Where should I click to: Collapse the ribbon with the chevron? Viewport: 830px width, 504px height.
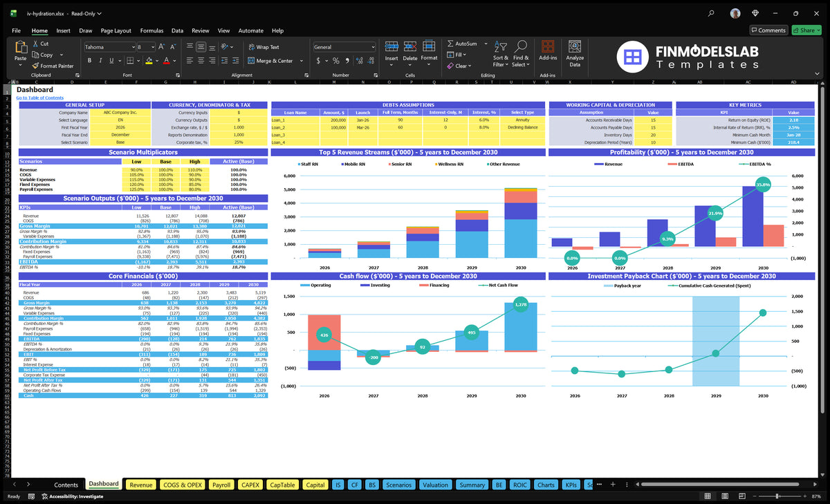[817, 75]
